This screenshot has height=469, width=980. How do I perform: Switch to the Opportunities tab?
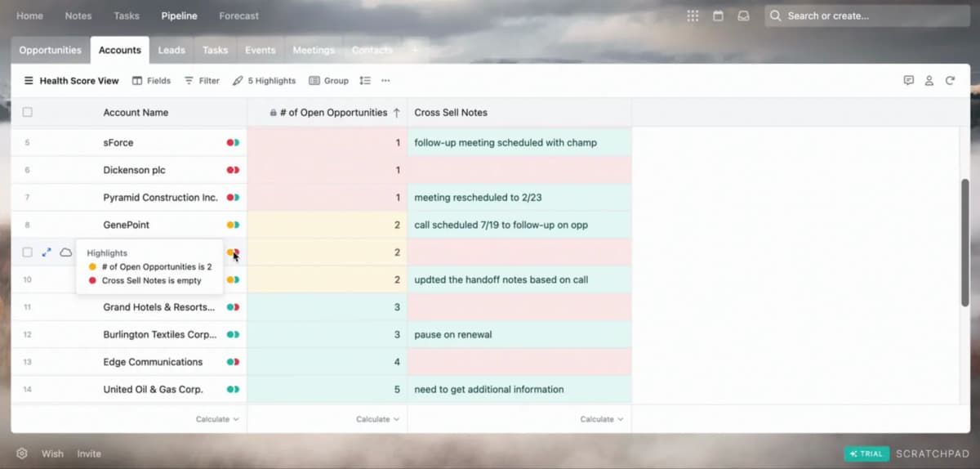pos(51,50)
